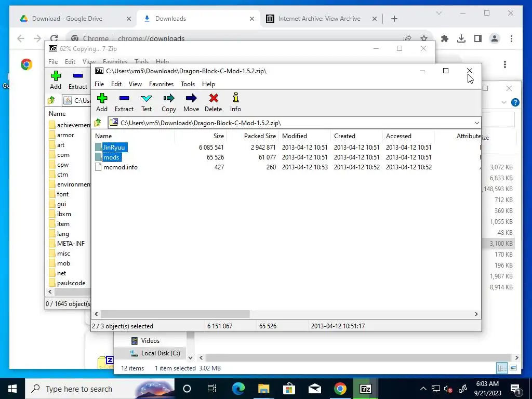Click 7-Zip taskbar icon
This screenshot has width=532, height=399.
(365, 389)
